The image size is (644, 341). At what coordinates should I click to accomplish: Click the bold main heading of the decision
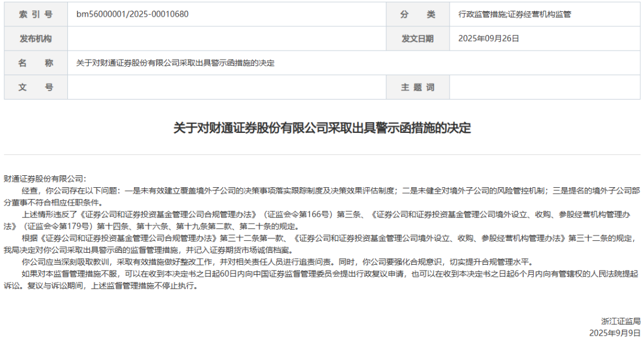322,128
